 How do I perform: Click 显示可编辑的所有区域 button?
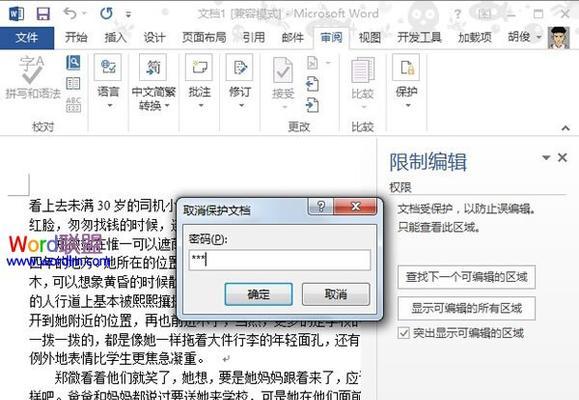pyautogui.click(x=467, y=308)
